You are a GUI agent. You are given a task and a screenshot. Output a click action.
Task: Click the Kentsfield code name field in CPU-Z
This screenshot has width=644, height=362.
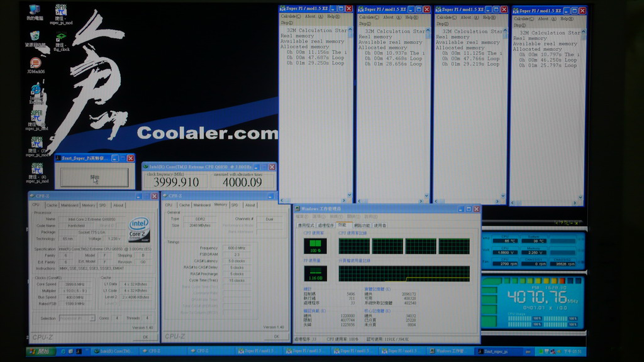click(x=77, y=226)
